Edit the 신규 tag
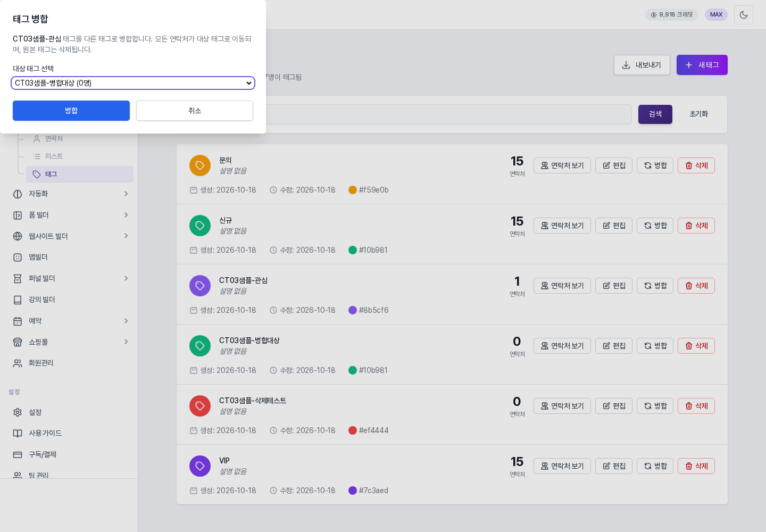The height and width of the screenshot is (532, 766). tap(614, 226)
